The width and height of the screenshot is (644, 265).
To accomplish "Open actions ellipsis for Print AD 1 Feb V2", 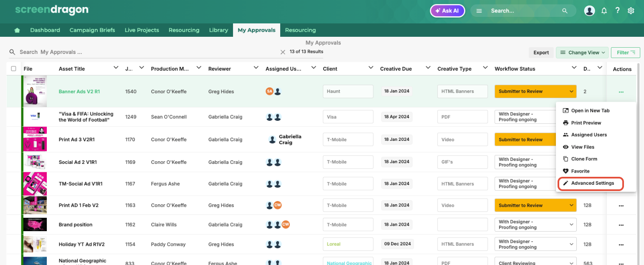I will (621, 206).
